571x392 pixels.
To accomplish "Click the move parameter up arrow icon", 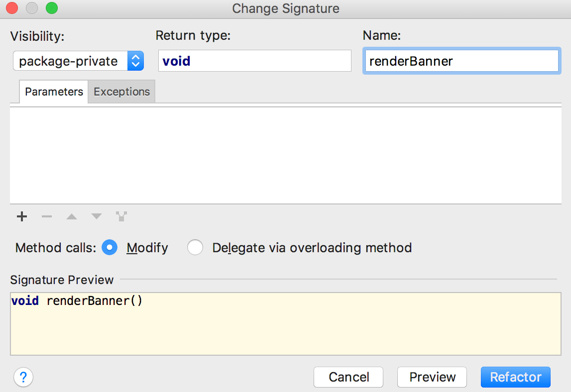I will [x=72, y=216].
